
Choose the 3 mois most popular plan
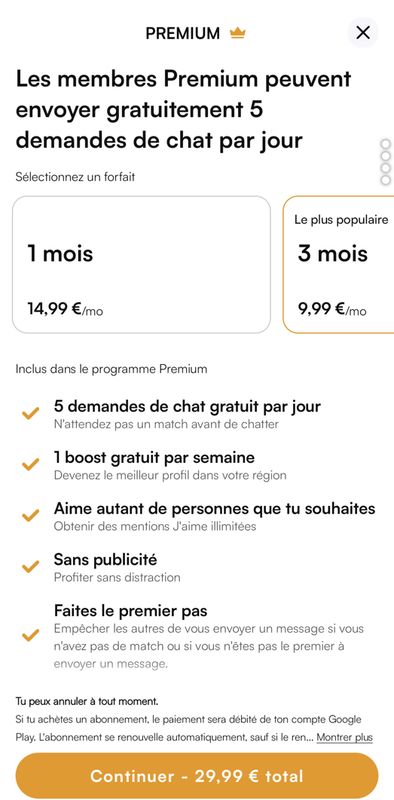click(x=339, y=265)
